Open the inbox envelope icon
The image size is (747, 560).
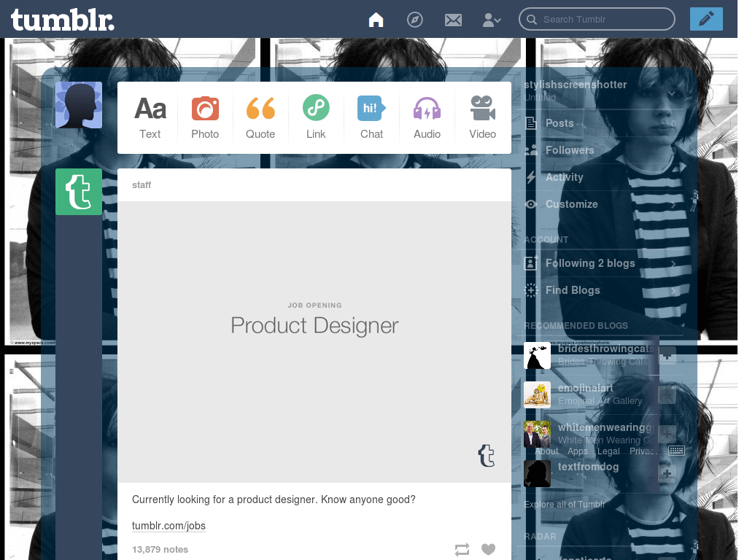coord(453,20)
